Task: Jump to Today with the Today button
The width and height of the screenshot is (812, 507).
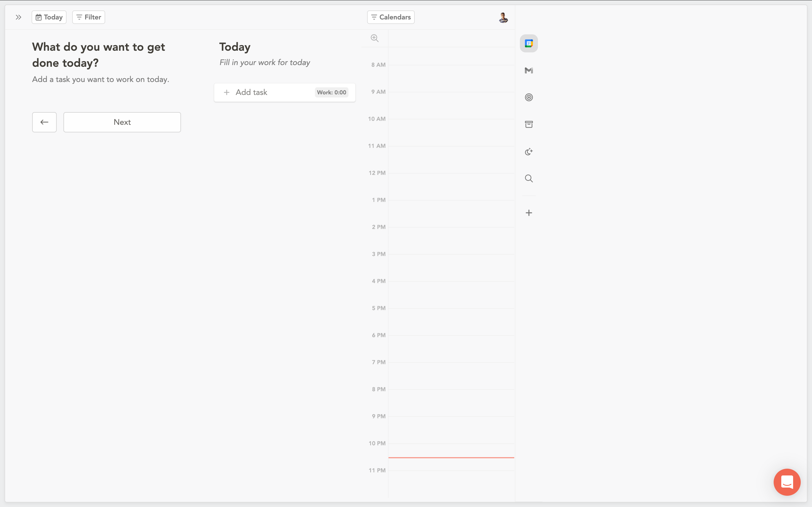Action: pos(49,17)
